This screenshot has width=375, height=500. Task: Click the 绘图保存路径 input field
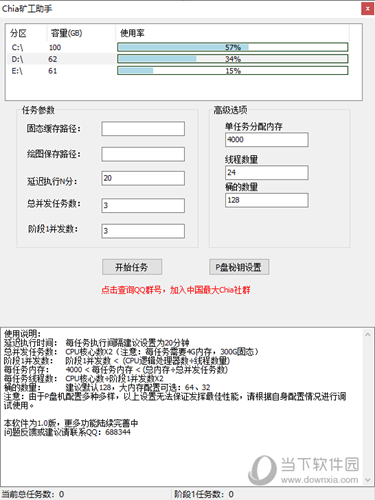pos(143,154)
